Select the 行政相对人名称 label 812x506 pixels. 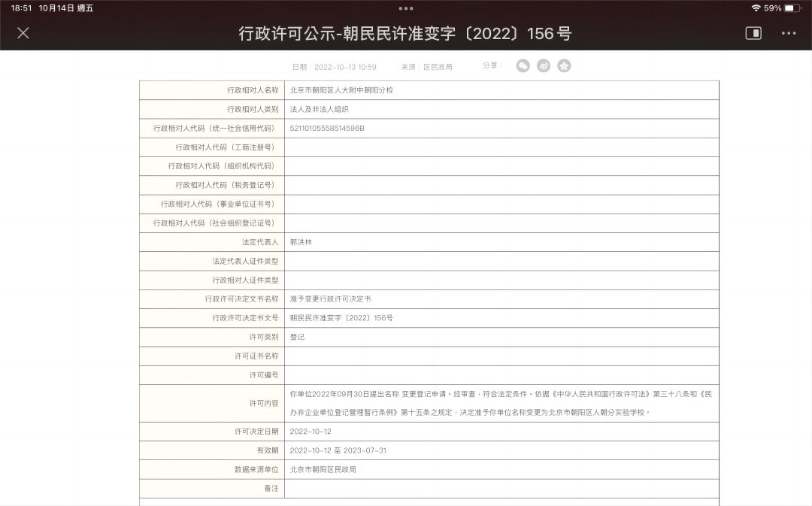253,90
